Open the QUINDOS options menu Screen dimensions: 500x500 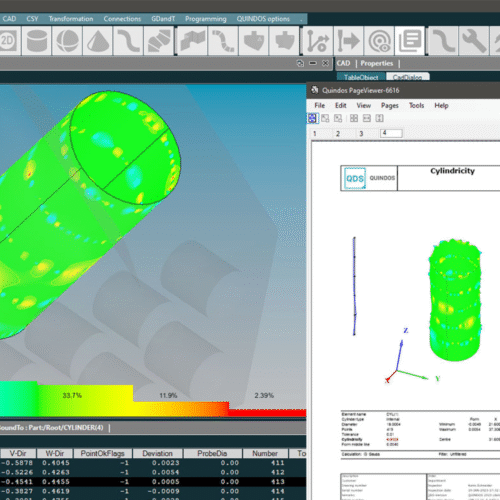point(263,19)
